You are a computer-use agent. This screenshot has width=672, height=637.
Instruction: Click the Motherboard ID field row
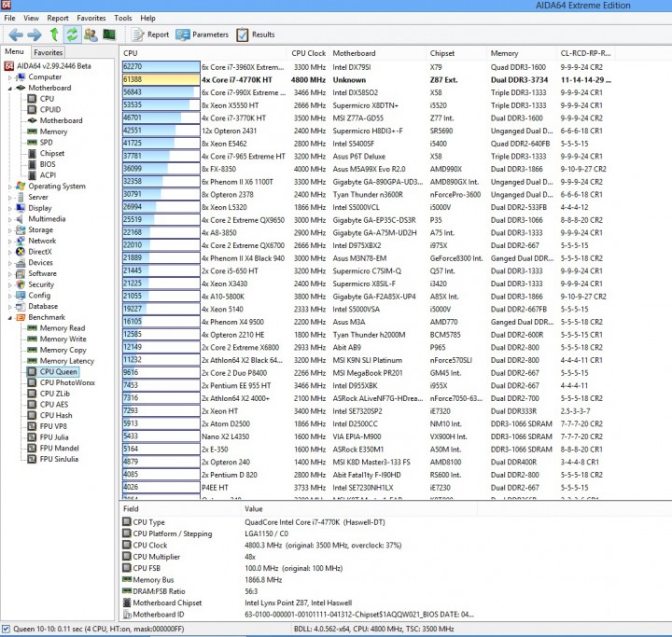point(300,615)
